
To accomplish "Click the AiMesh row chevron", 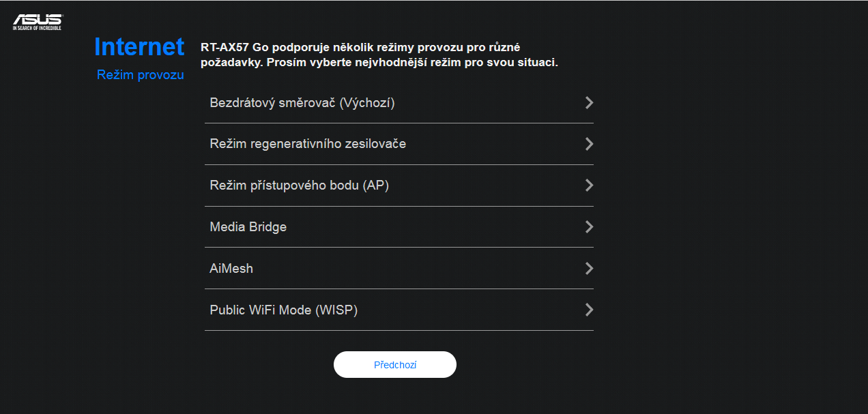I will pyautogui.click(x=589, y=269).
